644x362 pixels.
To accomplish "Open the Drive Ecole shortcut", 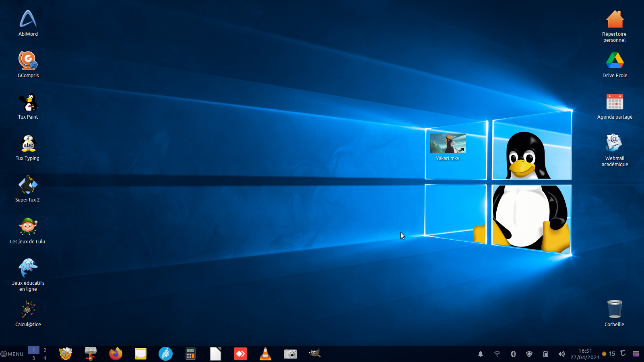I will click(615, 65).
